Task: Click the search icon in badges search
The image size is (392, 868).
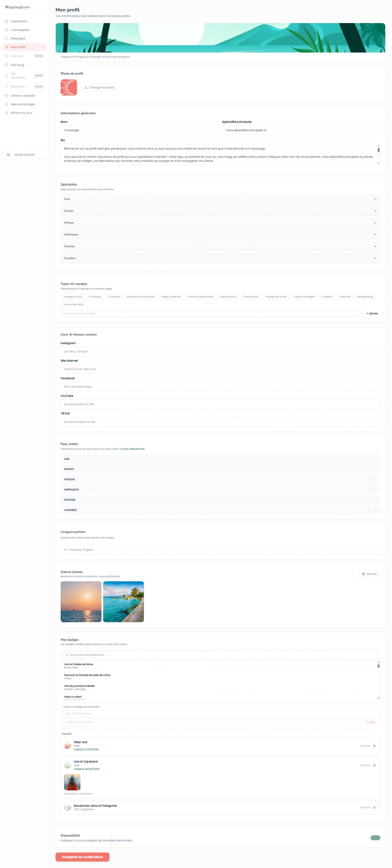Action: coord(67,655)
